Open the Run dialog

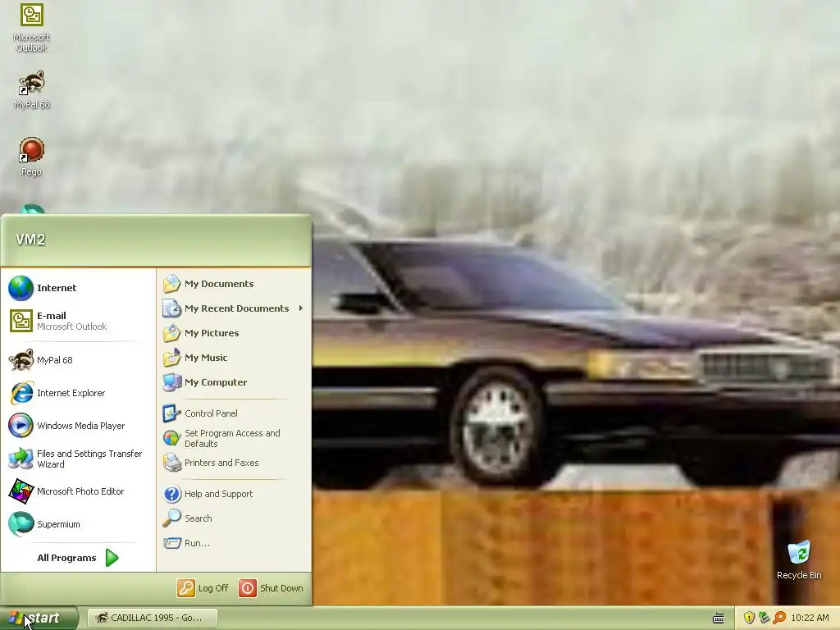tap(234, 543)
